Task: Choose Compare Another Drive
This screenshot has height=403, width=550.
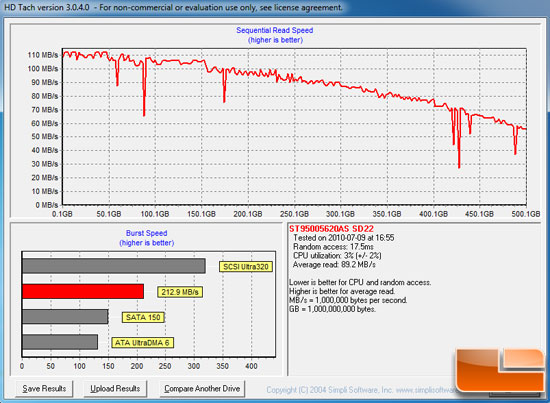Action: click(x=202, y=389)
